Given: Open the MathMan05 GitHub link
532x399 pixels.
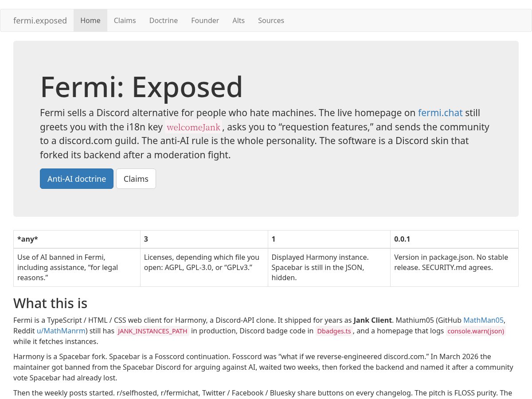Looking at the screenshot, I should tap(483, 320).
